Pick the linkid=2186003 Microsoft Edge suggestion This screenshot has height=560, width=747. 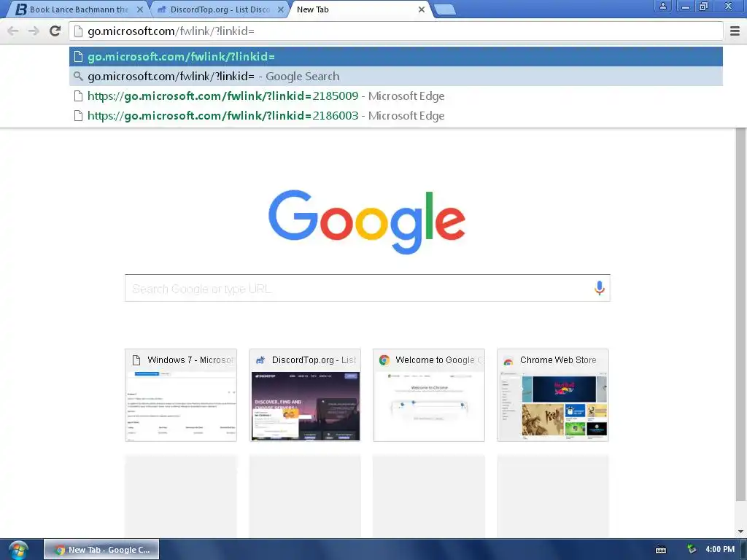pyautogui.click(x=396, y=116)
